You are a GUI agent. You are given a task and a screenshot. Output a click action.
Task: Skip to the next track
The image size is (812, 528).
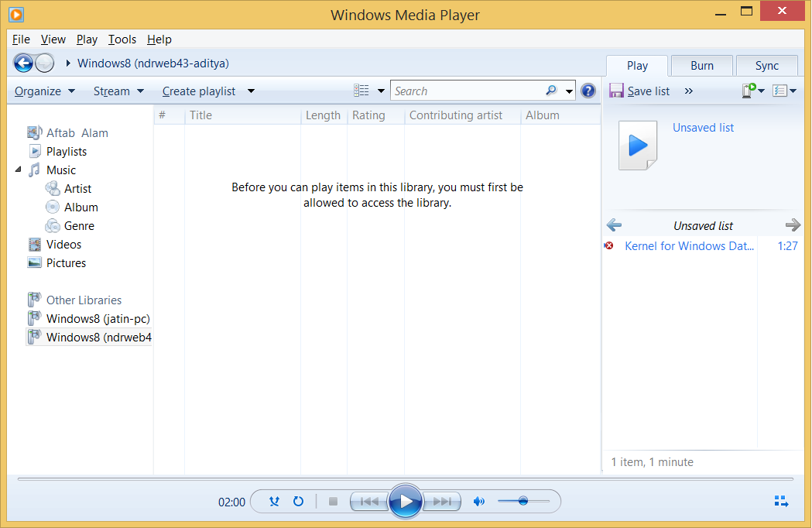coord(440,501)
